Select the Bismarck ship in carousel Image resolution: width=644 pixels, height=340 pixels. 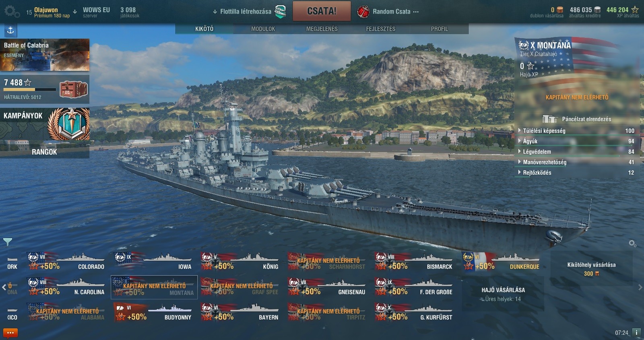414,261
